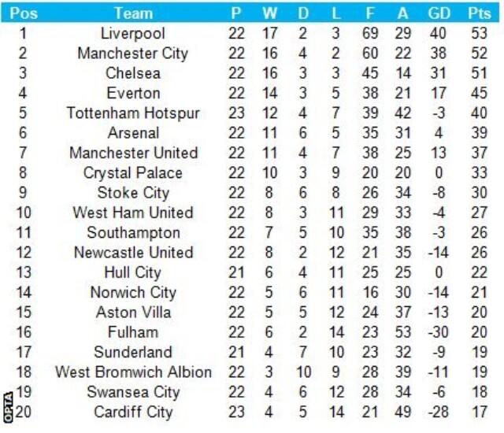Choose West Bromwich Albion team name
Viewport: 504px width, 433px height.
click(x=133, y=372)
